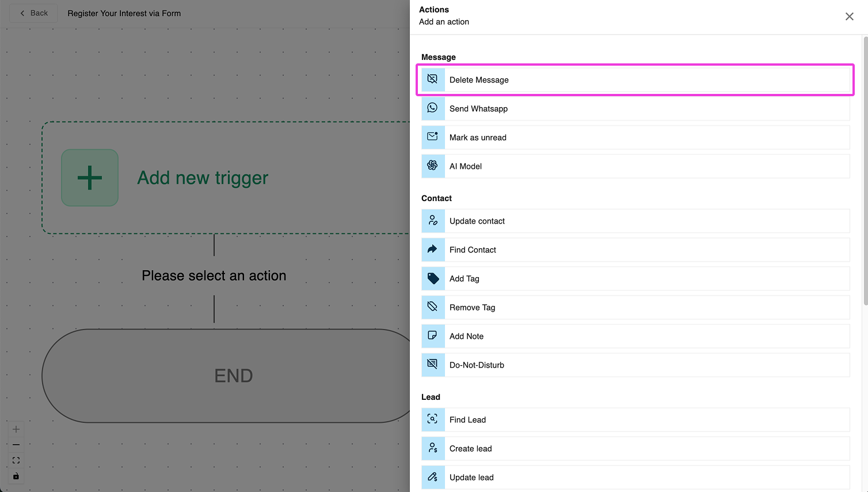The height and width of the screenshot is (492, 868).
Task: Close the Actions panel
Action: click(849, 16)
